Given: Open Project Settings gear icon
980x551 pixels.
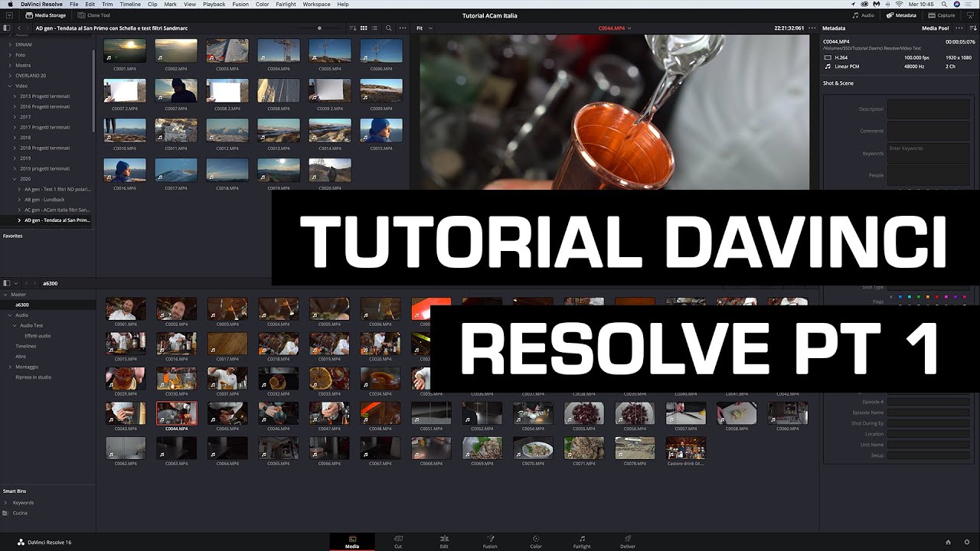Looking at the screenshot, I should [x=967, y=542].
